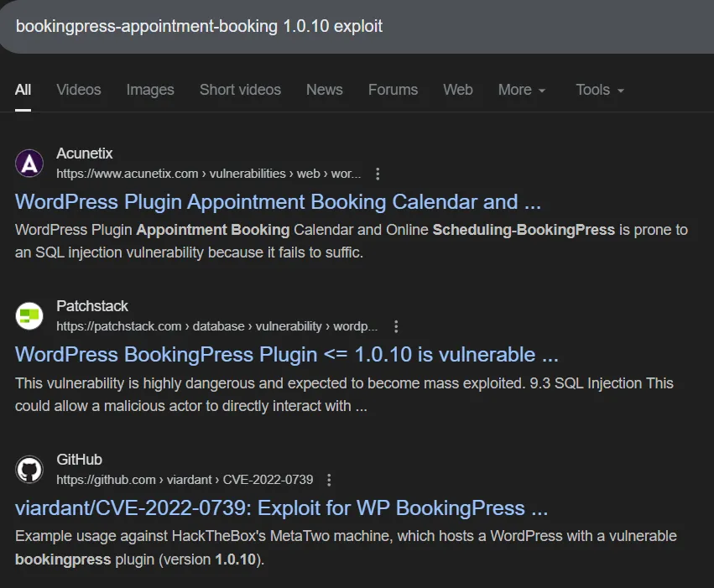This screenshot has width=714, height=588.
Task: Click the github.com viardant breadcrumb URL
Action: click(185, 480)
